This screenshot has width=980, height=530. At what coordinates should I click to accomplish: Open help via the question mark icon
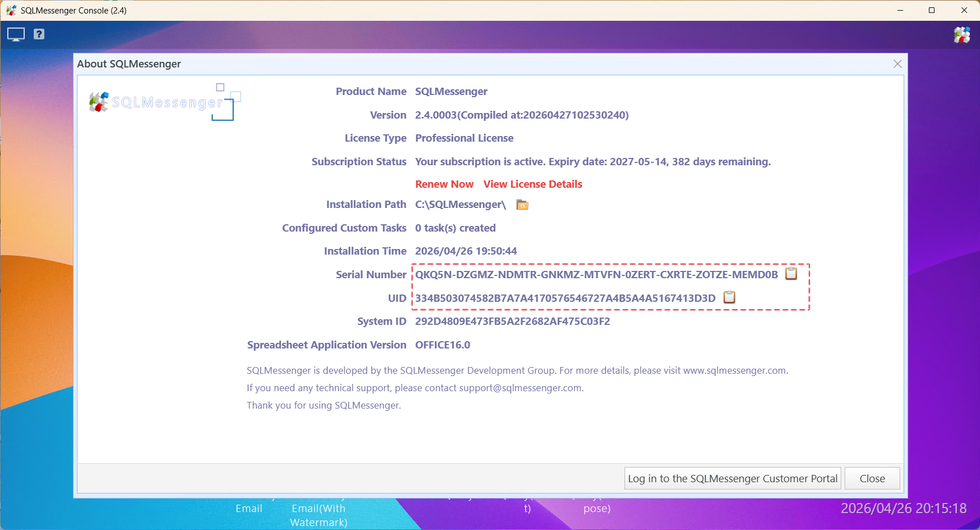(x=38, y=34)
